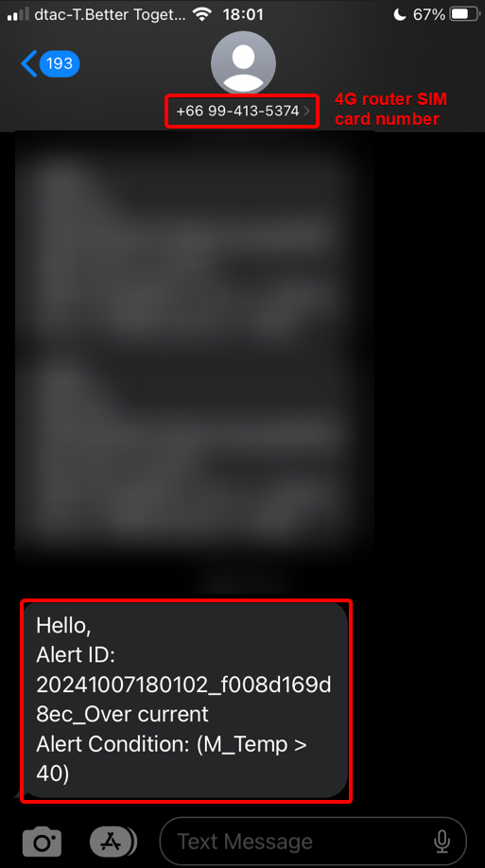Tap the moon Do Not Disturb icon
This screenshot has width=485, height=868.
tap(400, 15)
